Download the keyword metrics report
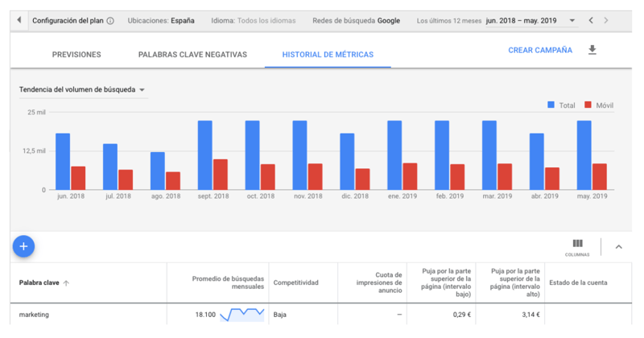The height and width of the screenshot is (338, 644). pos(592,50)
